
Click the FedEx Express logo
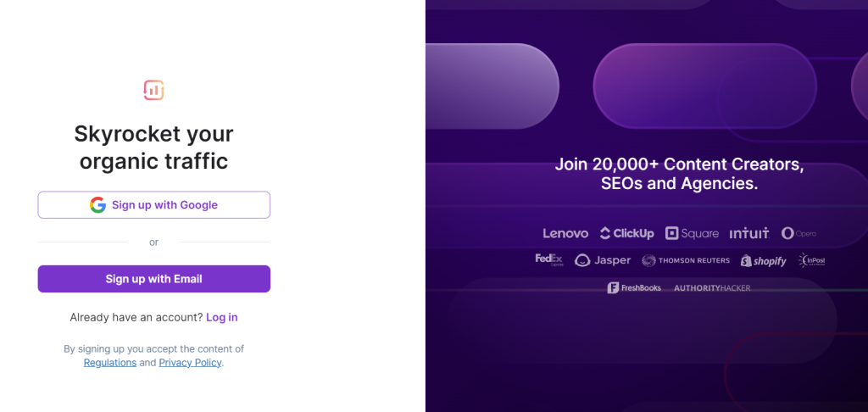tap(549, 259)
